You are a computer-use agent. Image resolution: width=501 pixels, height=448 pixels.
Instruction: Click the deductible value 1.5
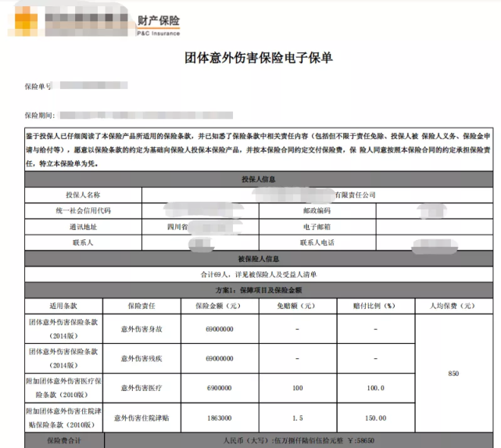298,418
